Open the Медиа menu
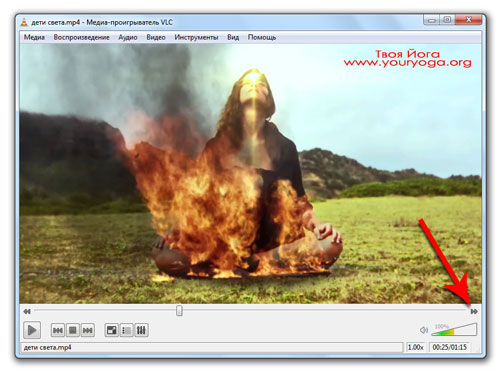 coord(34,37)
